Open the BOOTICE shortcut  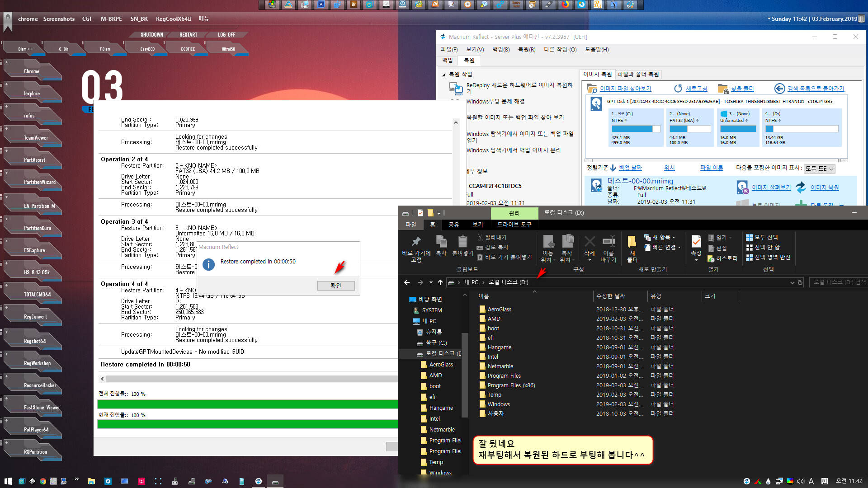click(188, 49)
